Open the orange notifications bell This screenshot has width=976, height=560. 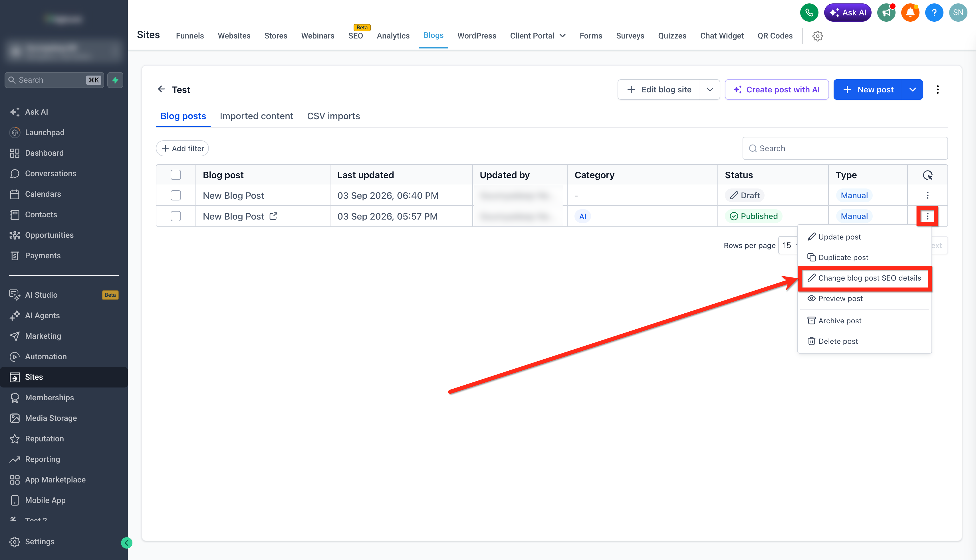pos(910,13)
